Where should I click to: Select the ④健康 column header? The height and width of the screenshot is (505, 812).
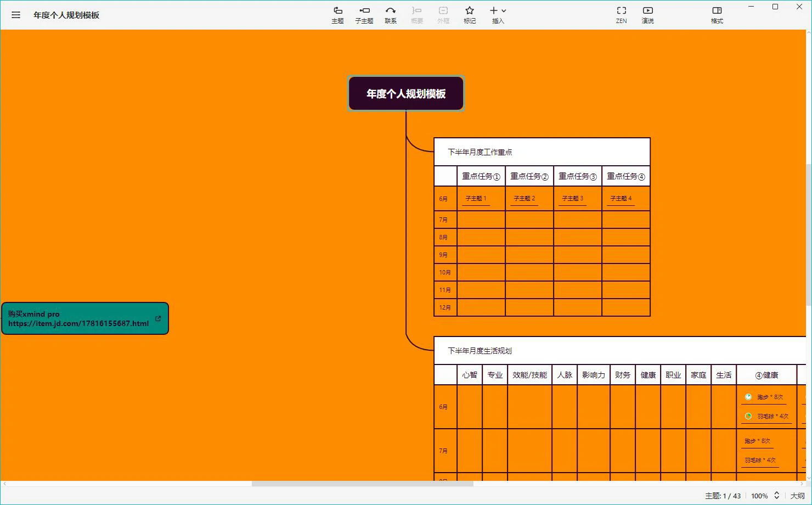[766, 375]
